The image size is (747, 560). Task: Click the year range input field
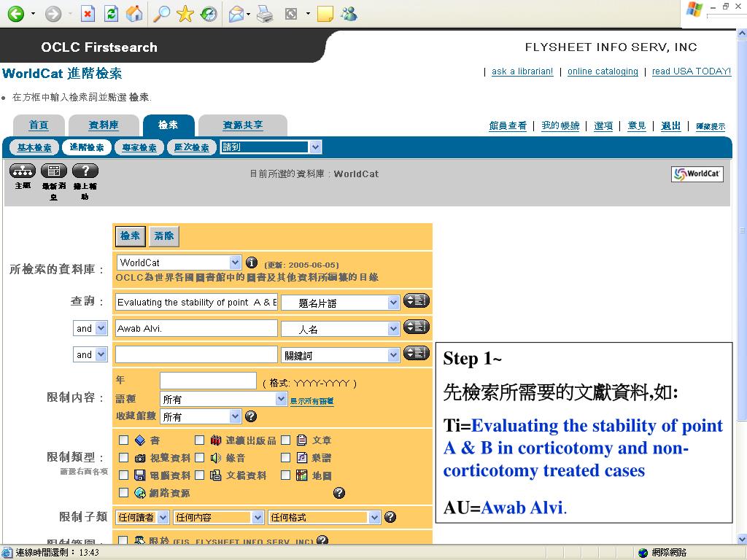coord(208,381)
